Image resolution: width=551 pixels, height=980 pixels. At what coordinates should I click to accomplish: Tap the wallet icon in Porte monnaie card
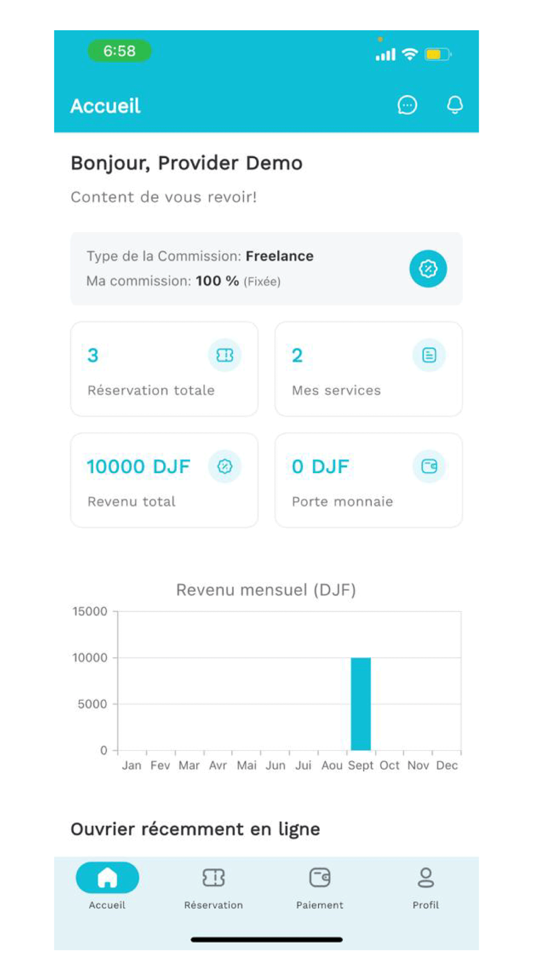tap(429, 467)
